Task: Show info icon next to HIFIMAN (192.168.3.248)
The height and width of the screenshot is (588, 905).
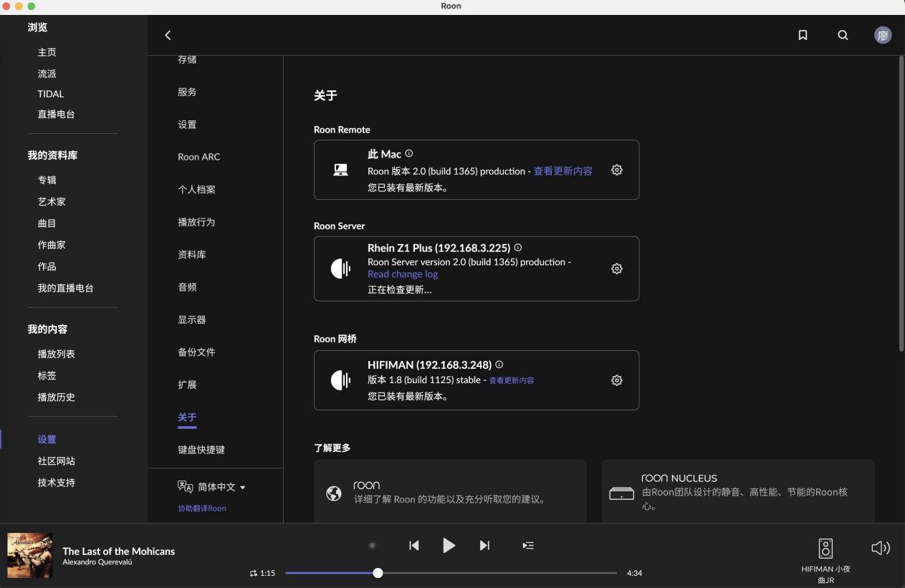Action: pos(499,364)
